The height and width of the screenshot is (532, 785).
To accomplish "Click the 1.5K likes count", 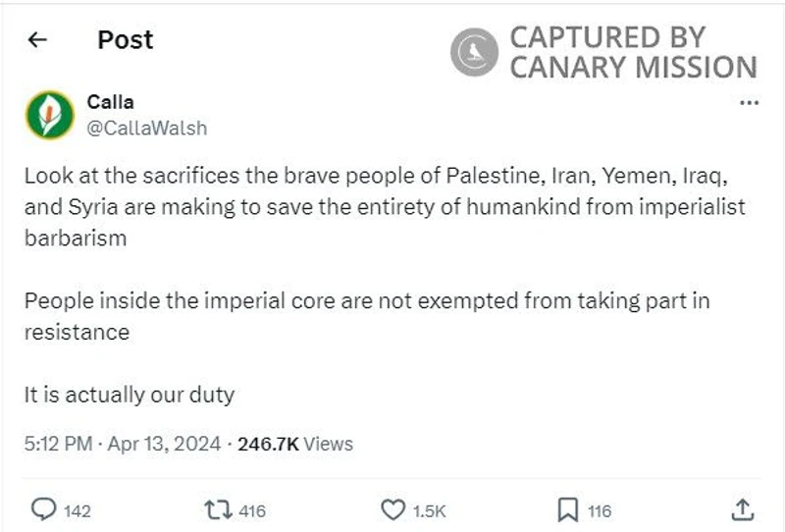I will click(428, 510).
